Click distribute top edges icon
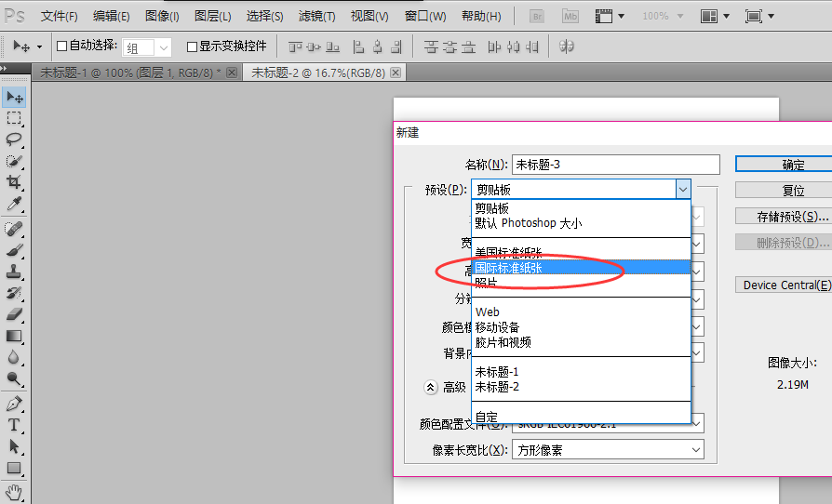Screen dimensions: 832x504 click(431, 47)
